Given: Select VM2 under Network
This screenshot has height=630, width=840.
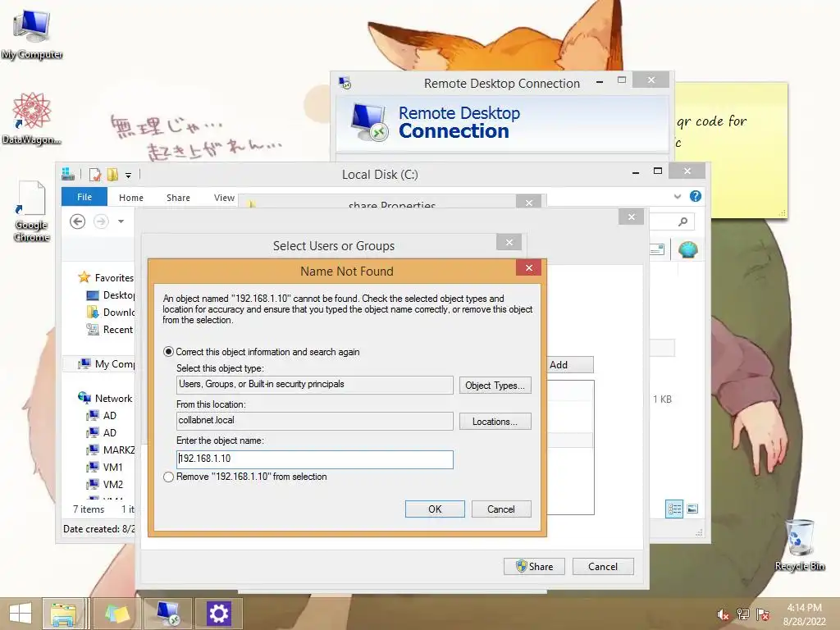Looking at the screenshot, I should pyautogui.click(x=105, y=484).
